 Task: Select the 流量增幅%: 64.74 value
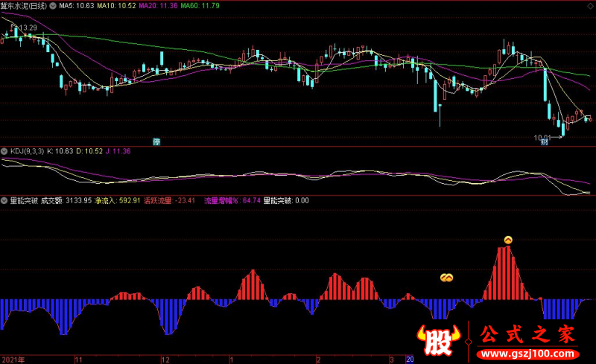232,201
